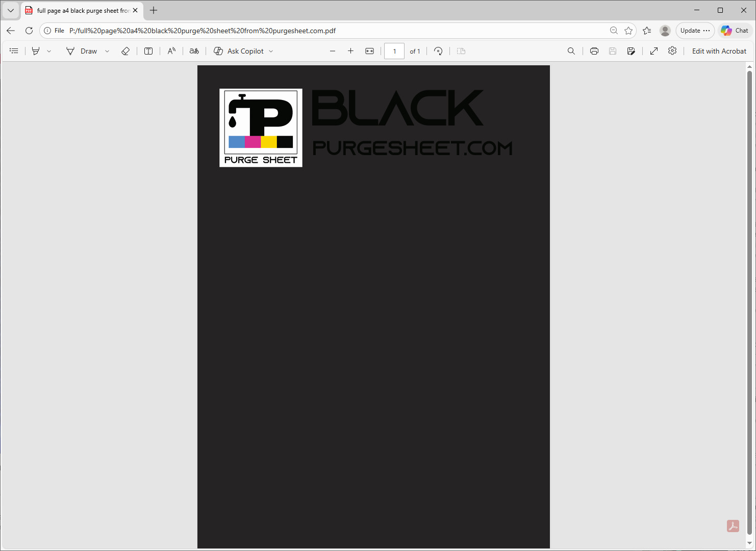Click Edit with Acrobat
The image size is (756, 551).
[719, 51]
